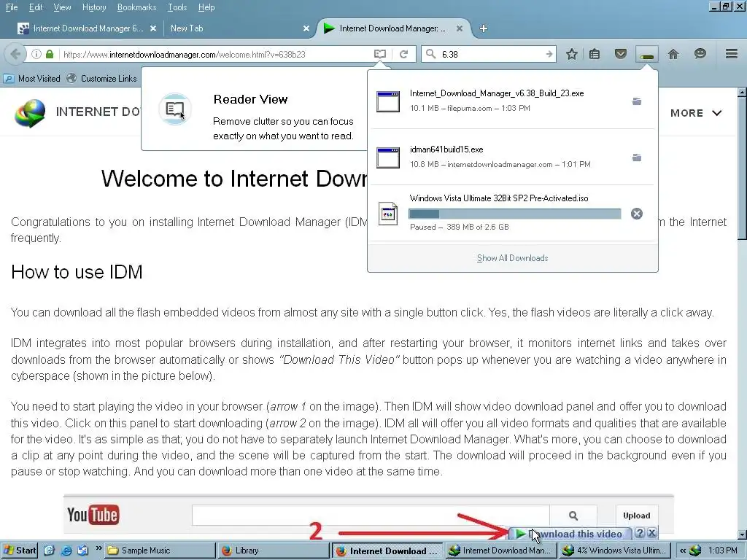Submit search with the go arrow
Screen dimensions: 747x560
(549, 54)
